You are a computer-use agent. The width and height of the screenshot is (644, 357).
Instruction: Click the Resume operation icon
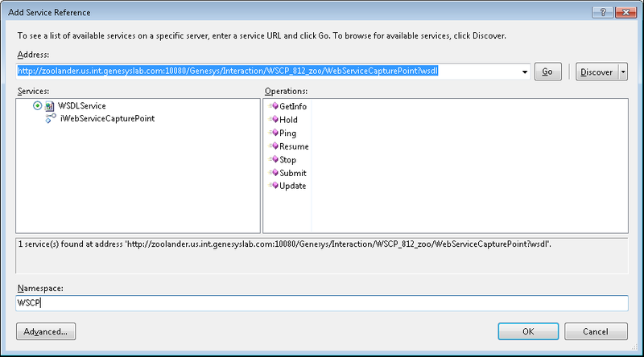tap(274, 146)
